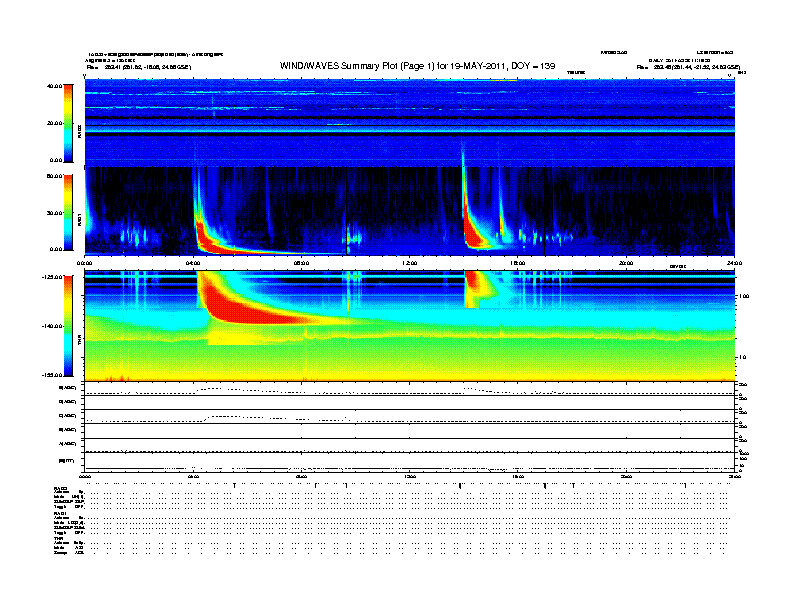Click the -125.00 tick on TNR color scale

coord(53,277)
